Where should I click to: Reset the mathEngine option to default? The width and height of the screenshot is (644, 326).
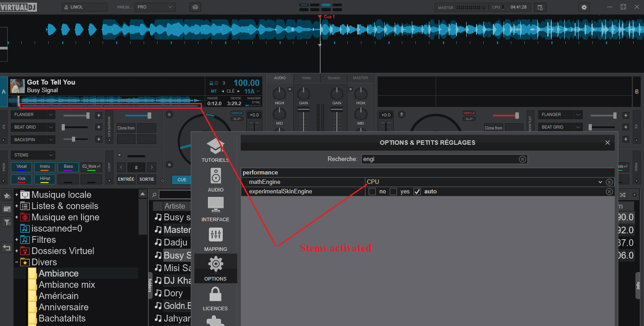point(609,182)
